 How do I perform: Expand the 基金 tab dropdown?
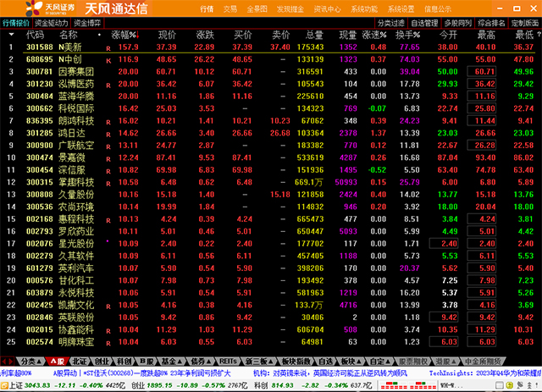coord(180,362)
